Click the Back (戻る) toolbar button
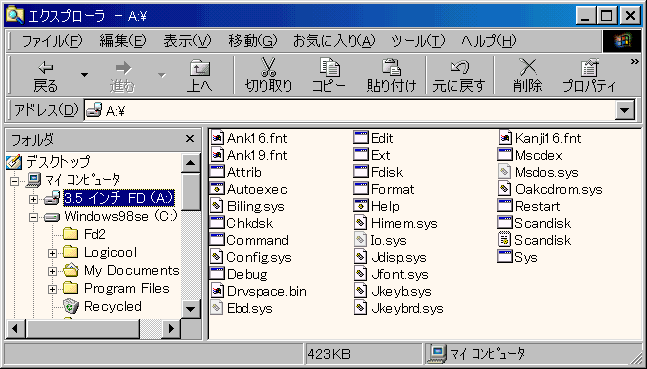 pos(45,76)
